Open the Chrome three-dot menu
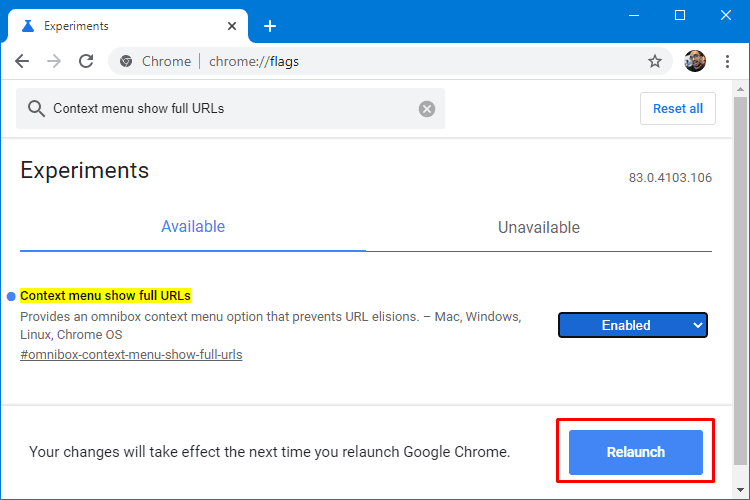This screenshot has height=500, width=750. pyautogui.click(x=728, y=61)
